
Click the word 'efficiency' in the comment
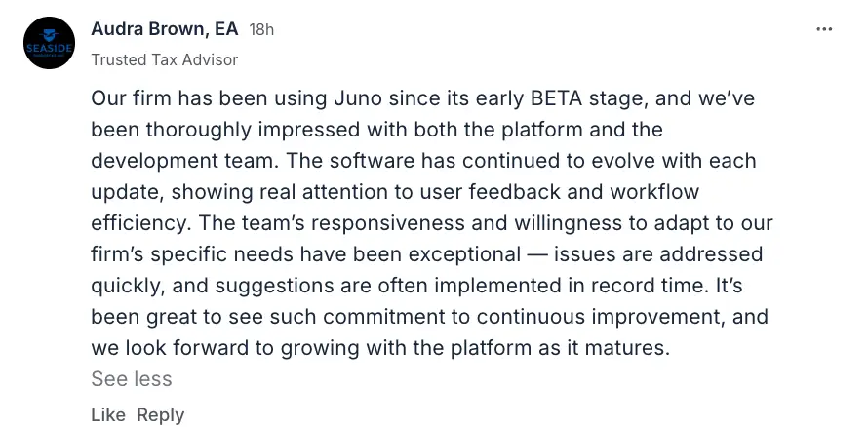(136, 223)
